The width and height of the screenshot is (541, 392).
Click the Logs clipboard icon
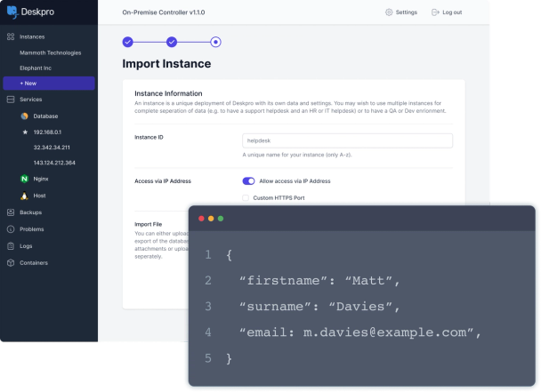click(11, 246)
